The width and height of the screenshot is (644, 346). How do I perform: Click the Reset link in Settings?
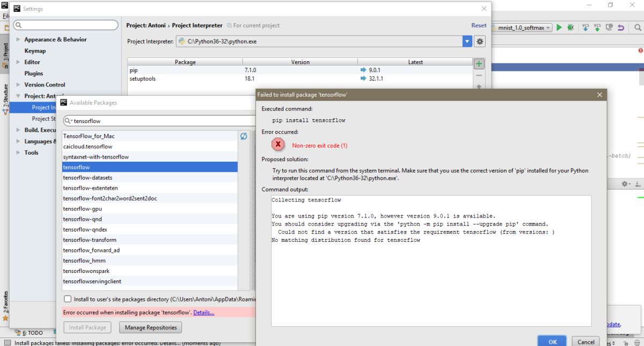point(479,25)
